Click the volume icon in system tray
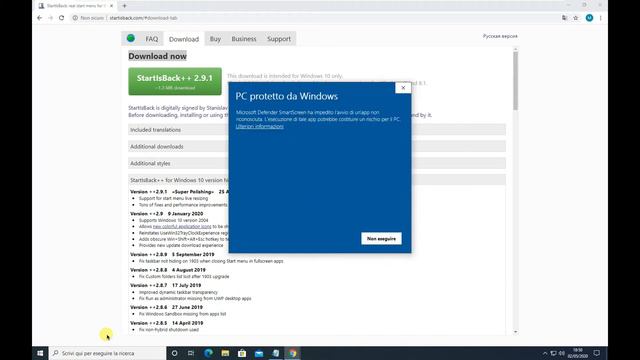 tap(562, 353)
